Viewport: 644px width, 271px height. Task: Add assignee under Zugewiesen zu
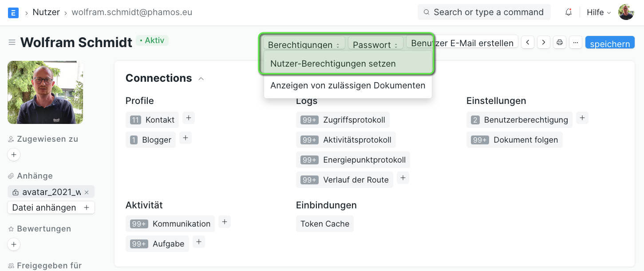pyautogui.click(x=14, y=155)
